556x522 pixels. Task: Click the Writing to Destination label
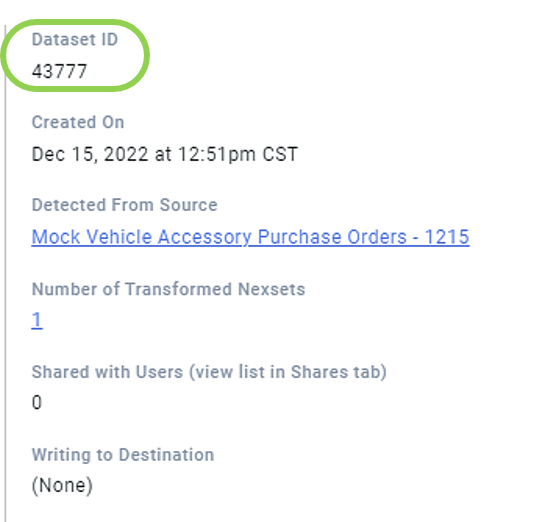click(x=123, y=455)
